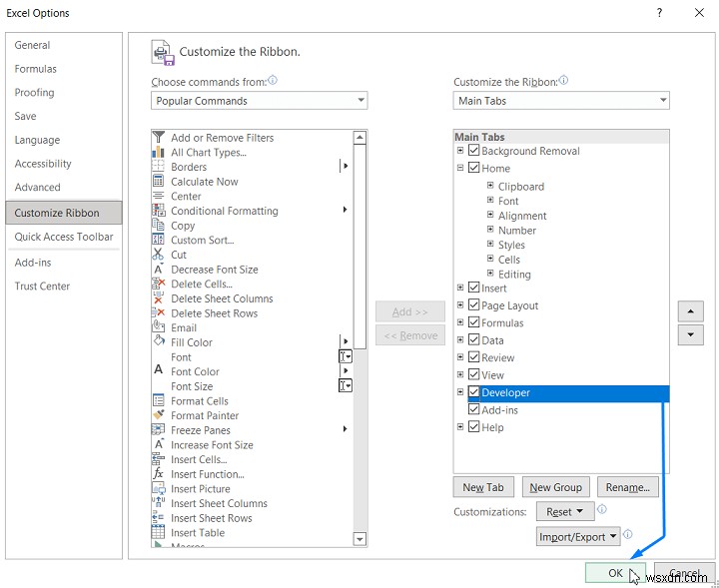The width and height of the screenshot is (719, 588).
Task: Toggle the Developer checkbox
Action: (x=473, y=392)
